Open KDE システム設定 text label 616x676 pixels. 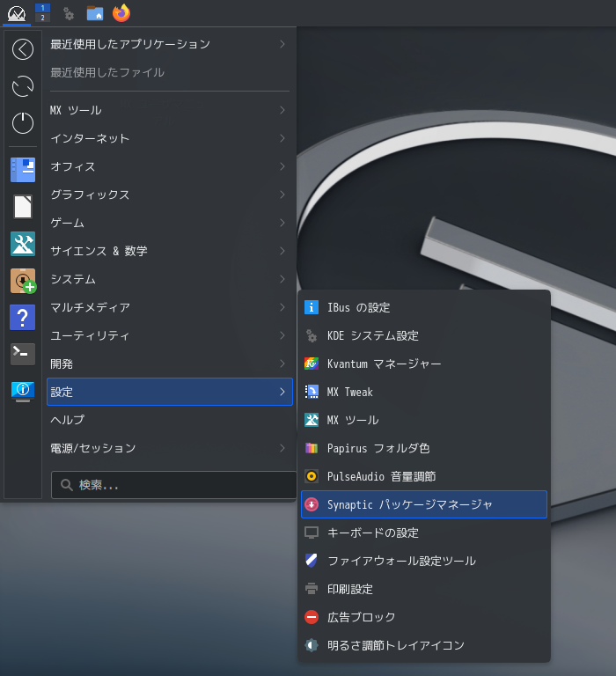click(373, 335)
